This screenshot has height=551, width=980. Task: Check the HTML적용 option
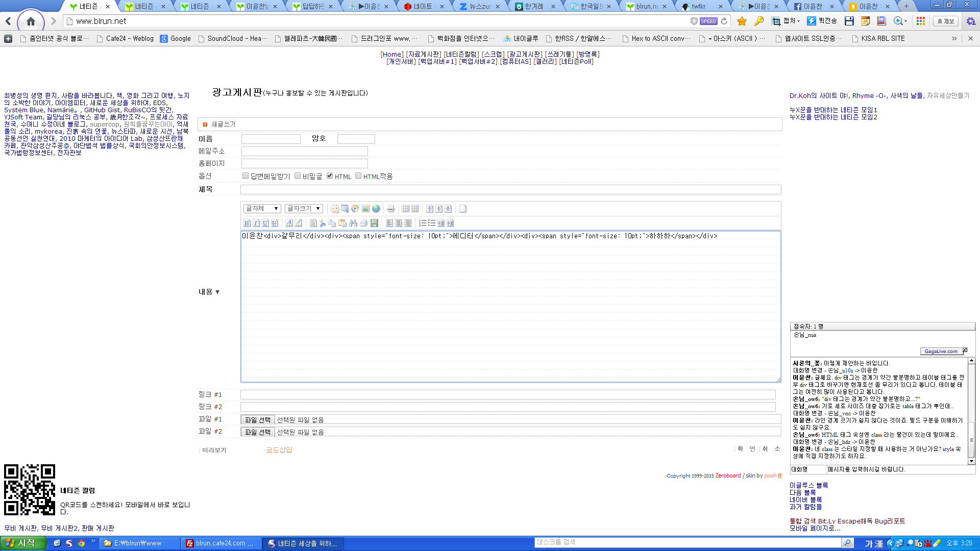pos(358,176)
